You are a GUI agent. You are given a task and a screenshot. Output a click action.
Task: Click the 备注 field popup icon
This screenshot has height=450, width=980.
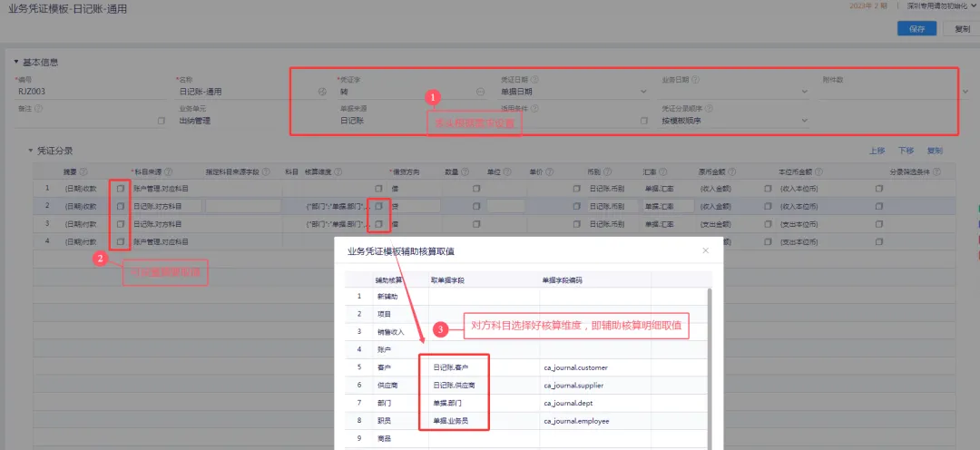click(161, 121)
